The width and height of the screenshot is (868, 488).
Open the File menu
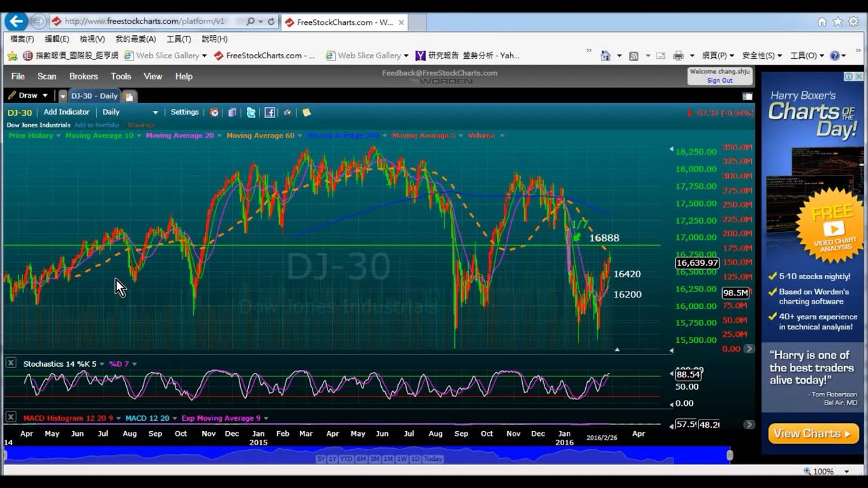18,77
